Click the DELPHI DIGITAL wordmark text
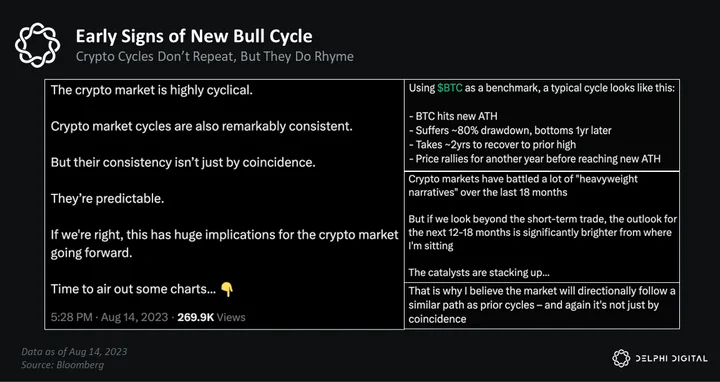 671,359
